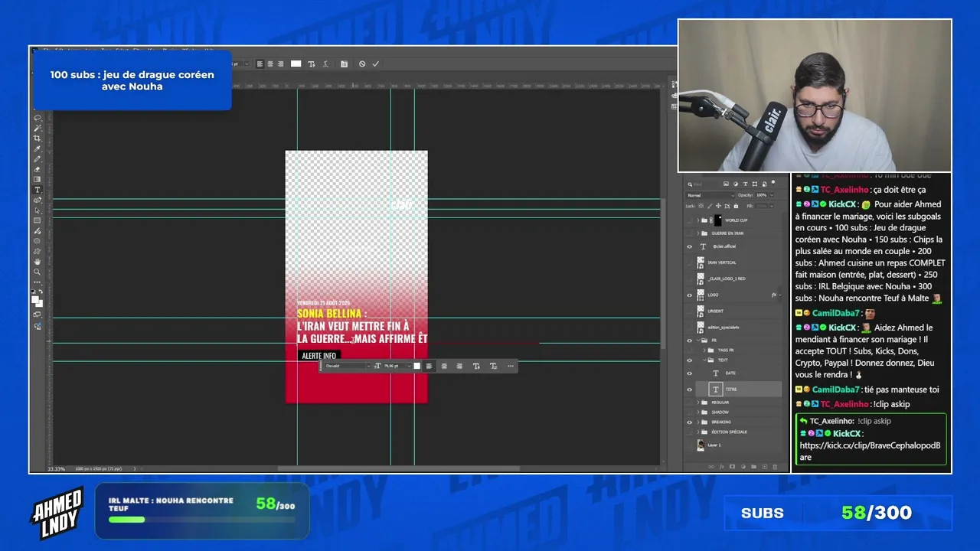
Task: Open text color swatch in floating bar
Action: pyautogui.click(x=416, y=366)
